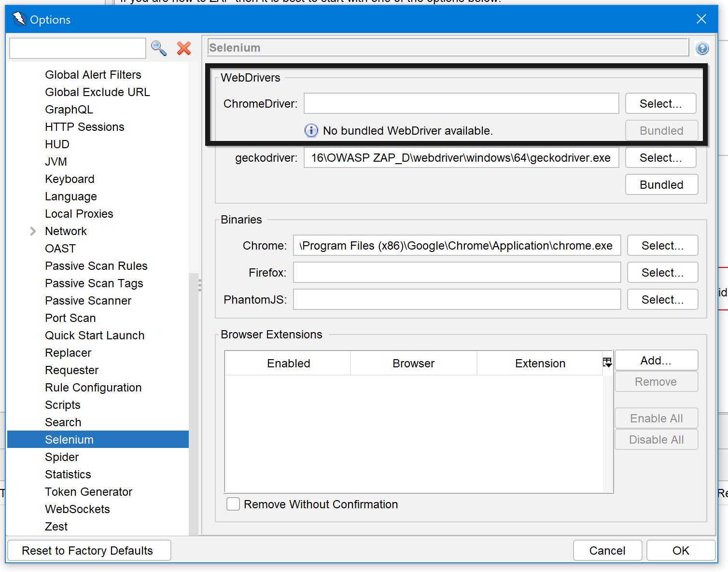The height and width of the screenshot is (572, 728).
Task: Open the Spider options section
Action: coord(62,457)
